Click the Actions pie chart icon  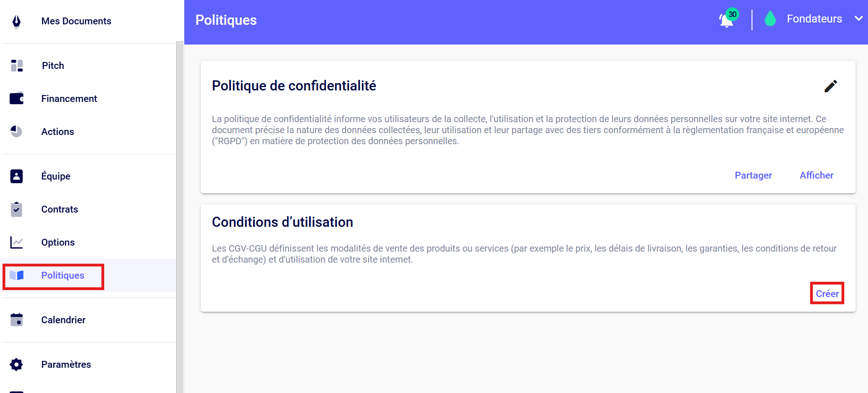click(17, 132)
